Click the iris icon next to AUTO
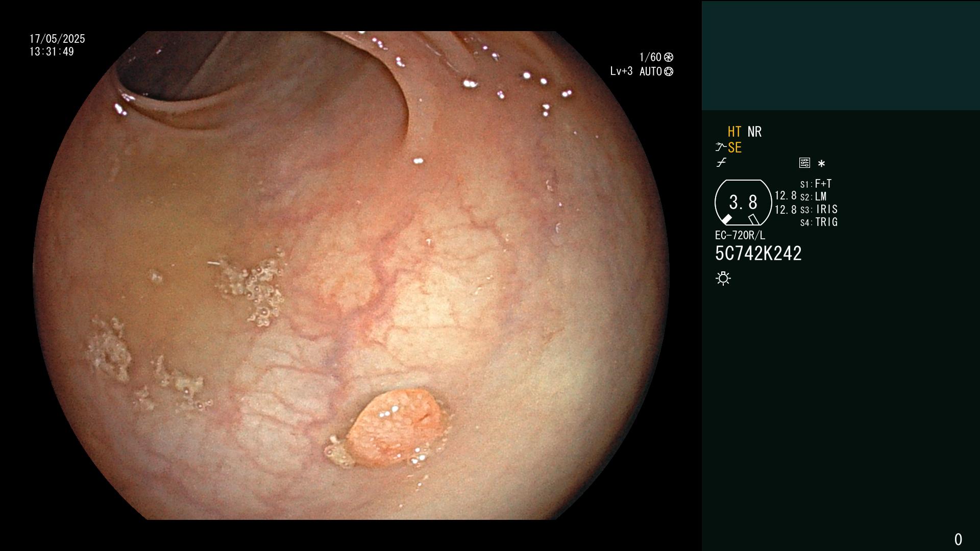980x551 pixels. point(669,71)
